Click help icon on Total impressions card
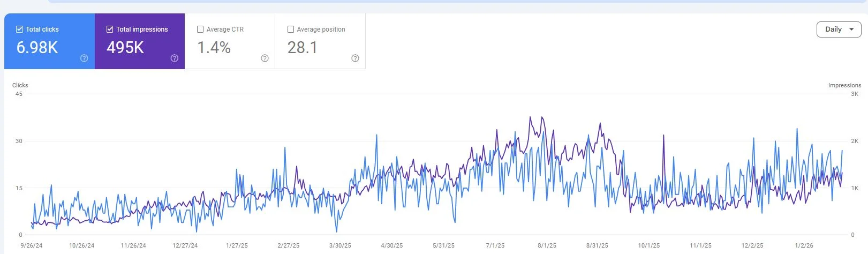The image size is (868, 254). [x=175, y=58]
